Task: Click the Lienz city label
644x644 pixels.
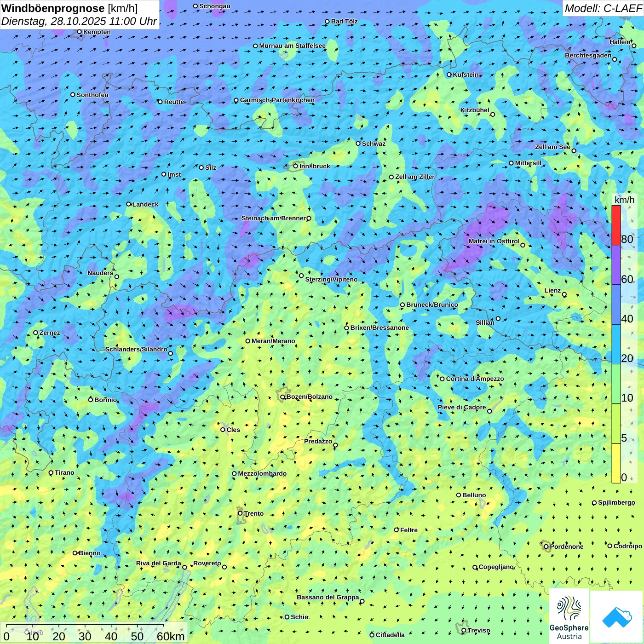Action: pos(552,290)
